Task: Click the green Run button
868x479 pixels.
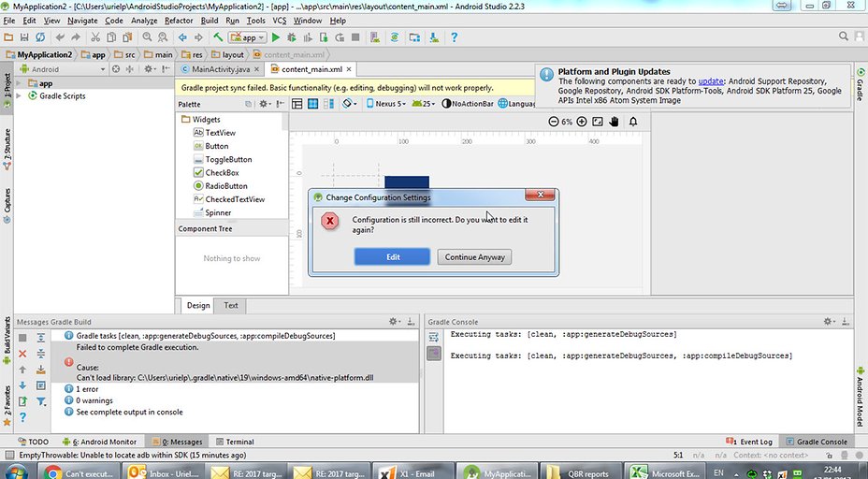Action: click(276, 37)
